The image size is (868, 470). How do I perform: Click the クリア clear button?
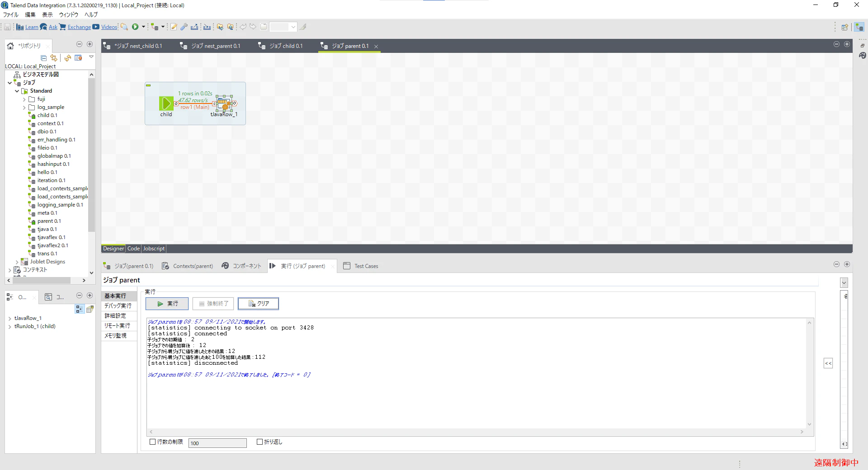point(258,304)
